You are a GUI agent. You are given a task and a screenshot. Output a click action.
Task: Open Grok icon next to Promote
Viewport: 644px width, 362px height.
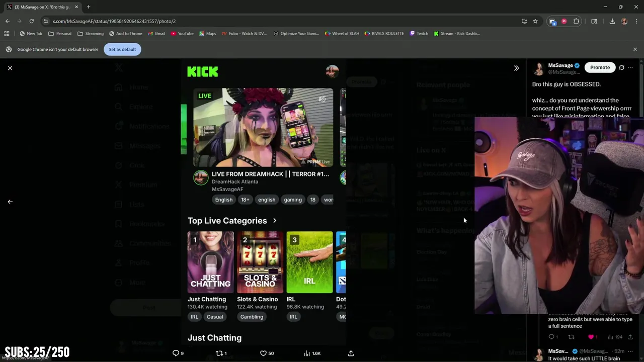click(x=622, y=67)
